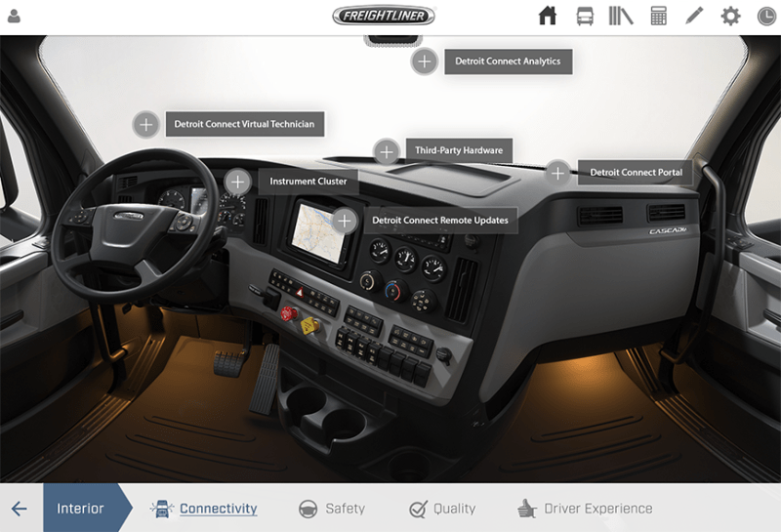Click the Connectivity truck signal icon
The width and height of the screenshot is (781, 532).
coord(162,509)
